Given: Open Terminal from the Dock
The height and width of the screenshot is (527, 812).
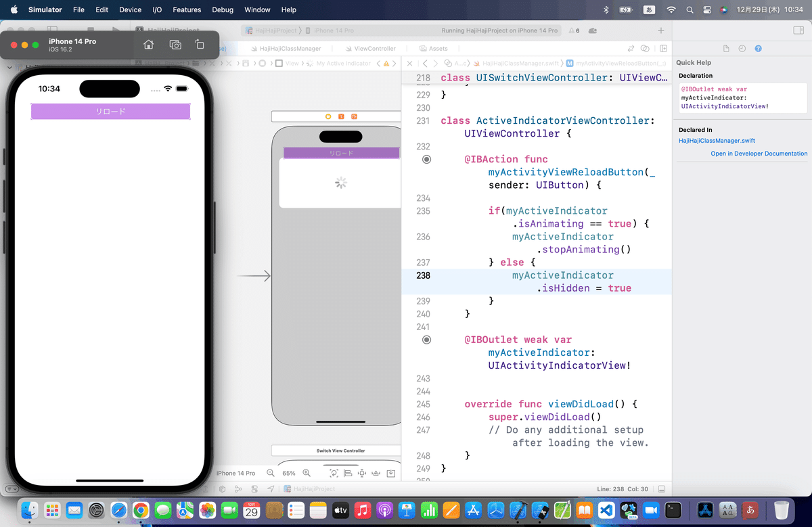Looking at the screenshot, I should point(673,510).
